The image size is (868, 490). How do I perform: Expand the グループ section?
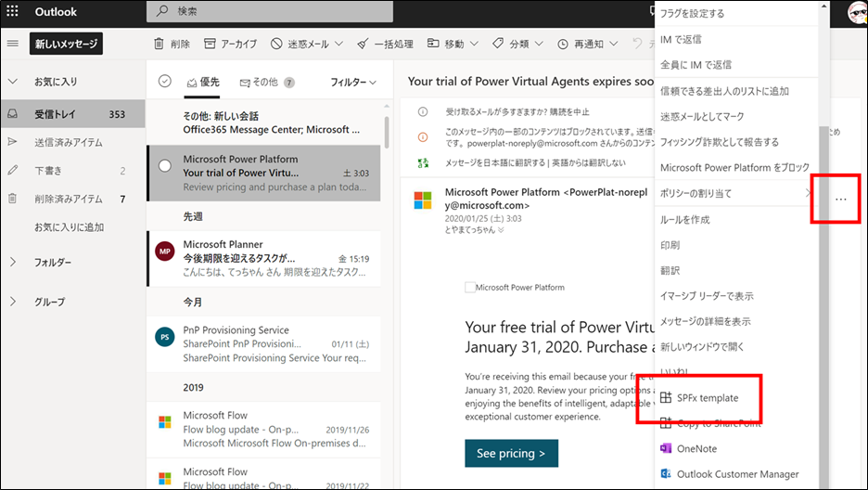point(13,302)
